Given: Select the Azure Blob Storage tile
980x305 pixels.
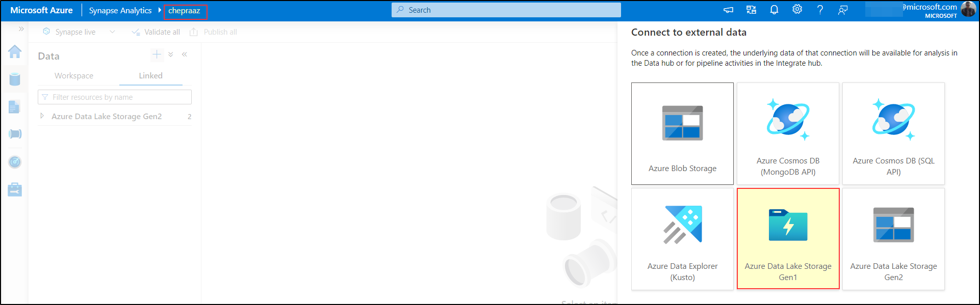Looking at the screenshot, I should coord(682,133).
